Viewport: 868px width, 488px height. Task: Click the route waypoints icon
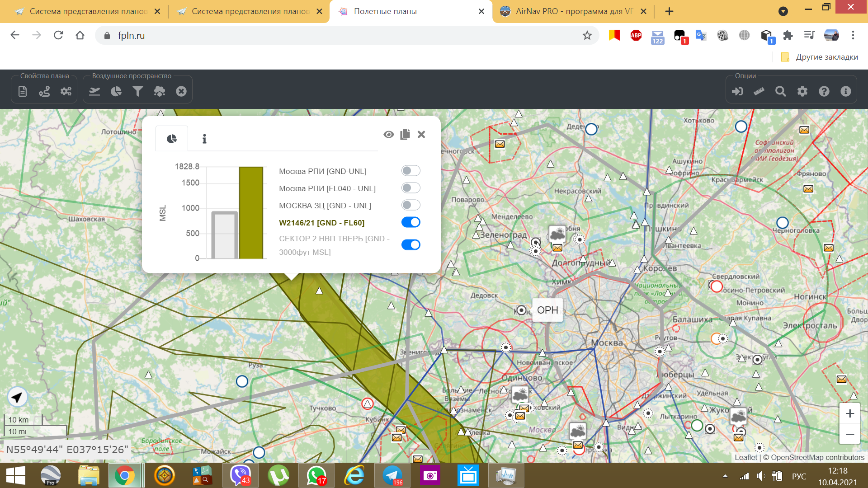click(44, 91)
